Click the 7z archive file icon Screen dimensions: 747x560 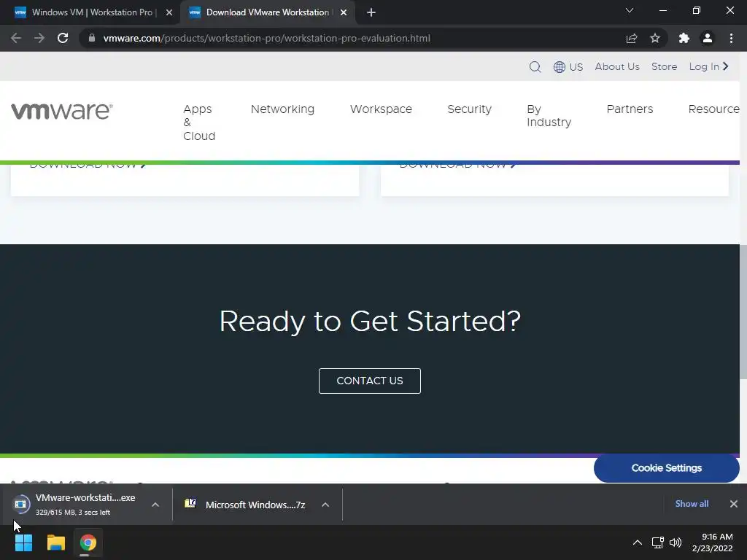tap(190, 503)
